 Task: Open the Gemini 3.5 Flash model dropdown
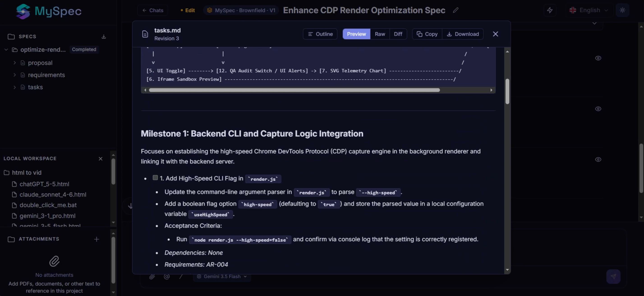222,277
